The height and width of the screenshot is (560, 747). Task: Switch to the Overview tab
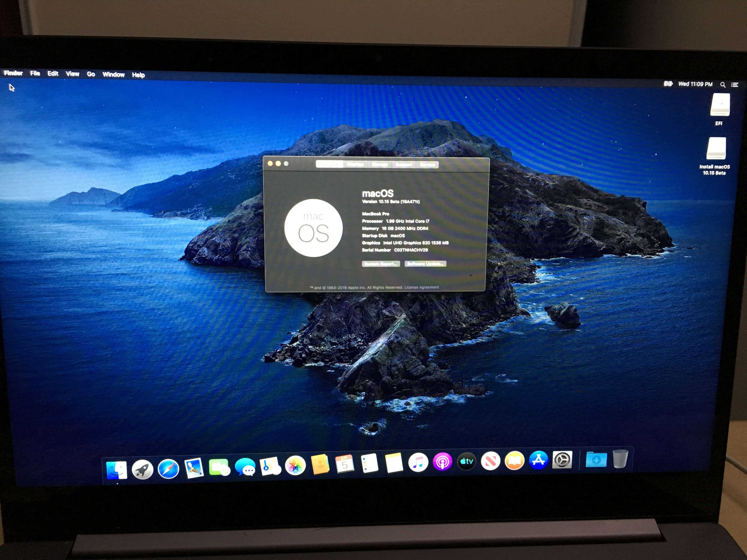[x=329, y=164]
